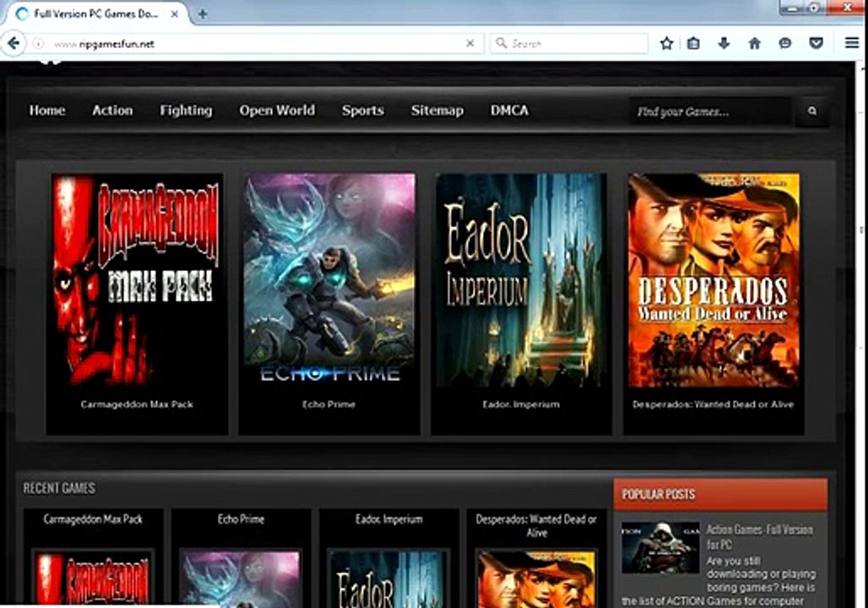Click the featured Carmageddon Max Pack caption

[x=137, y=404]
